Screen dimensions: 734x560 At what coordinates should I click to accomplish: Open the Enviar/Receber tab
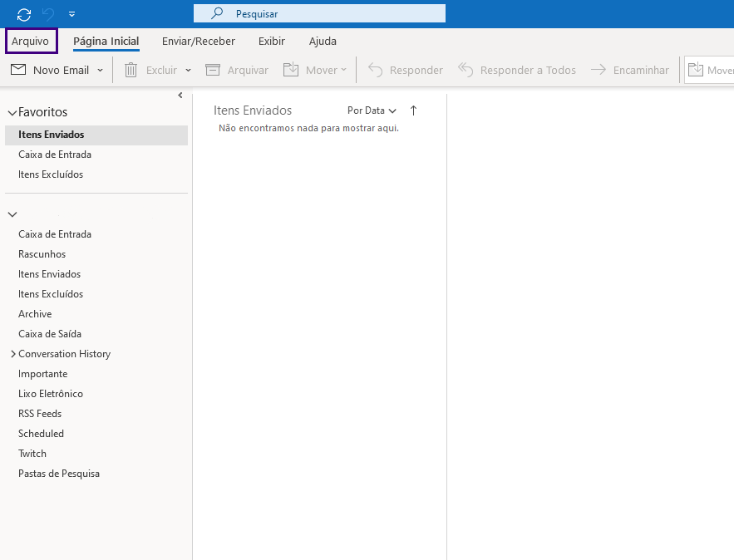coord(199,42)
